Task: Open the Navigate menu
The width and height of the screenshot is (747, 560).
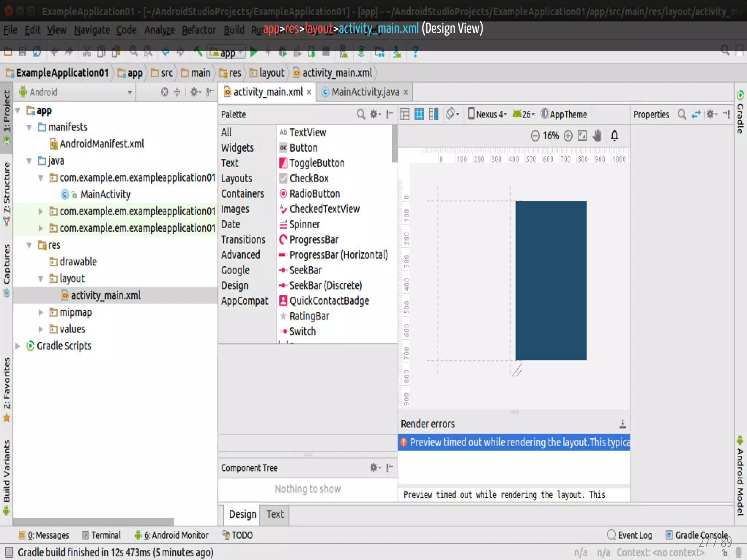Action: [x=92, y=30]
